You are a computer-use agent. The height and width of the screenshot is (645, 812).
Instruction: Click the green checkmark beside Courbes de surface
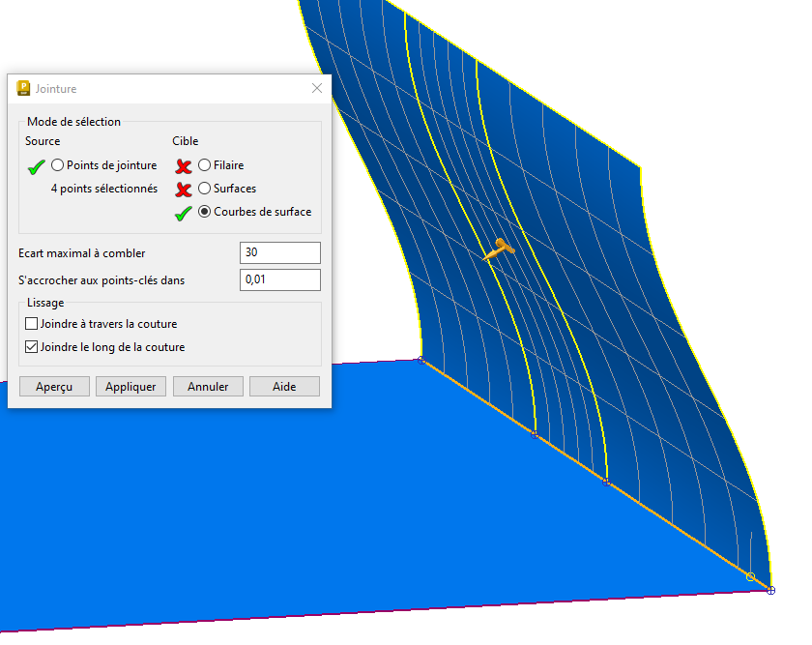tap(184, 213)
